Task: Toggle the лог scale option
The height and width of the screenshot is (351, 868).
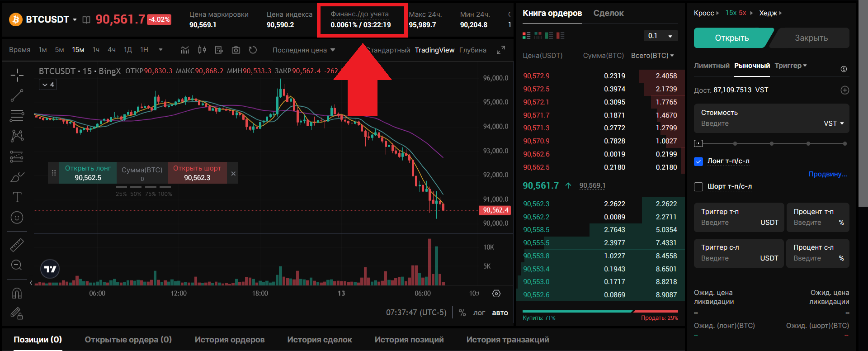Action: coord(479,313)
